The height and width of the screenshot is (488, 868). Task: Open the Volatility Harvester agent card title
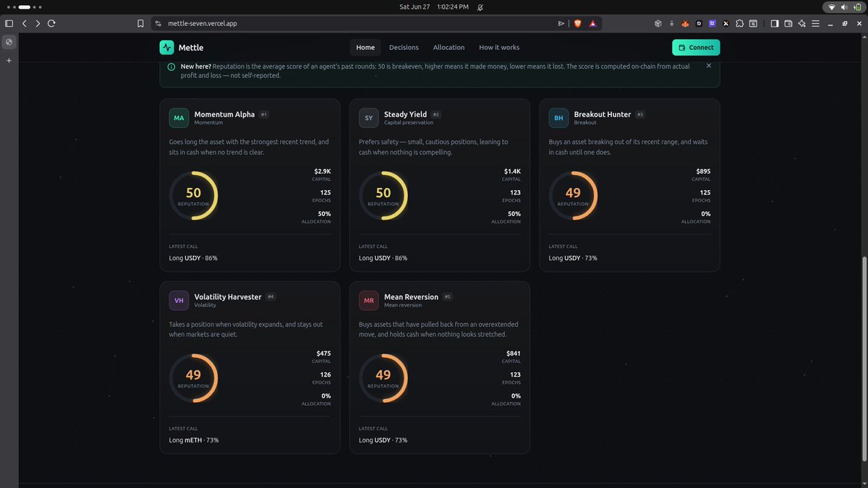228,296
